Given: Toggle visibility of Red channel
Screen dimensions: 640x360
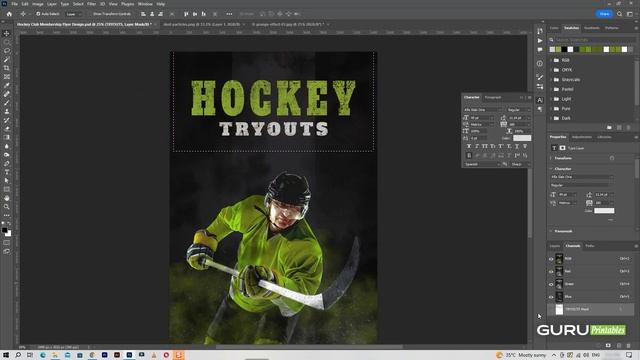Looking at the screenshot, I should point(551,272).
